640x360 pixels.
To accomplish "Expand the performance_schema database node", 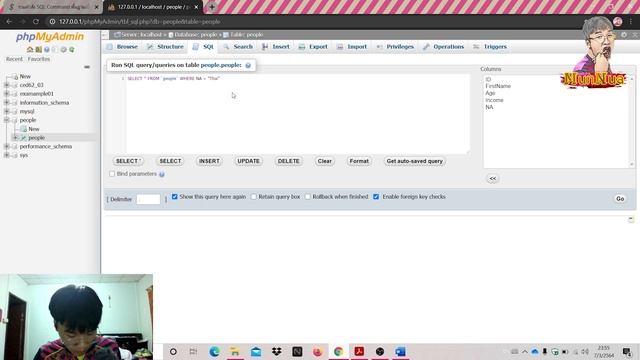I will click(7, 146).
